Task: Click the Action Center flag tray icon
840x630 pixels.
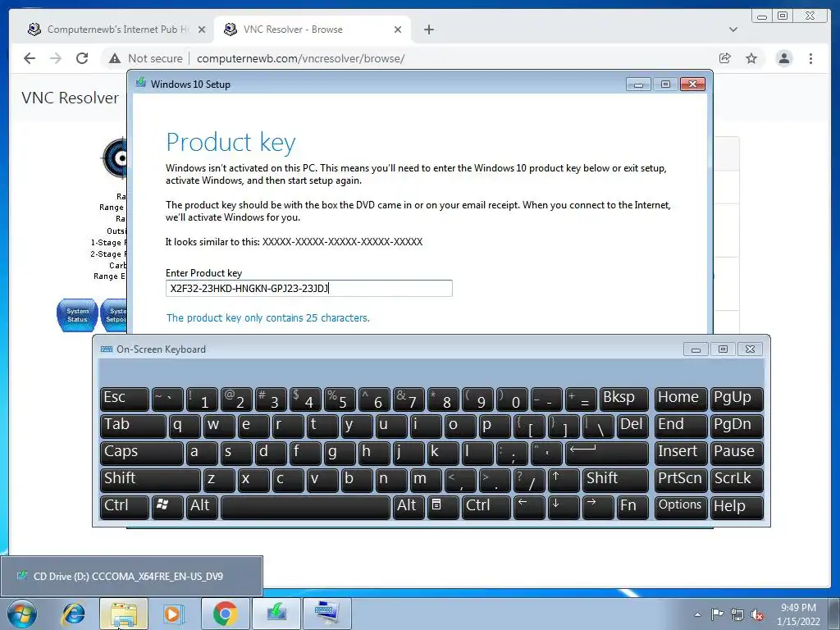Action: [717, 614]
